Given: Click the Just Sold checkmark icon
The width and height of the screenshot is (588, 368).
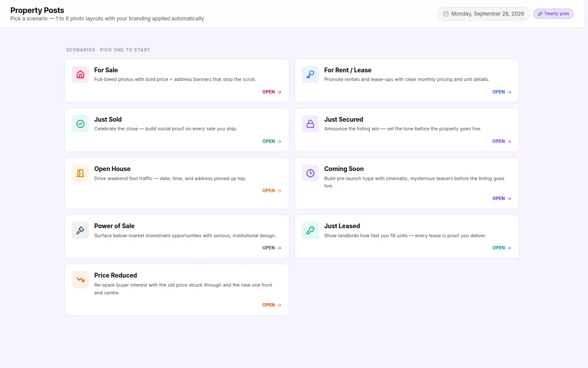Looking at the screenshot, I should point(80,124).
